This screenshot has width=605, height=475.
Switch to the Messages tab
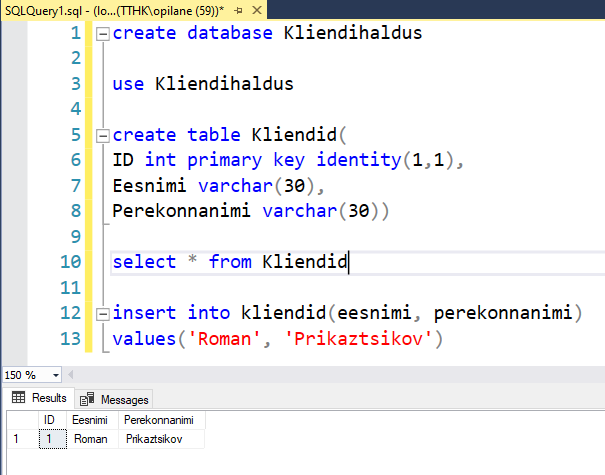(116, 399)
